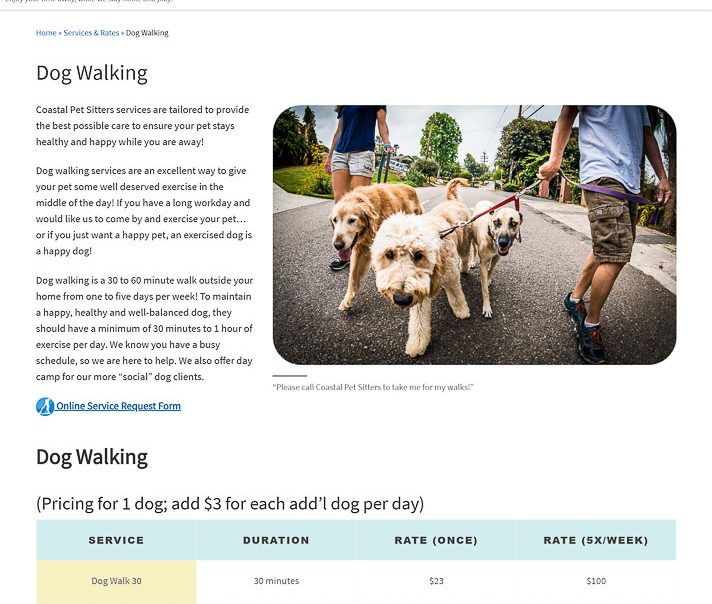The height and width of the screenshot is (604, 712).
Task: Click the paragraph about 30 to 60 minute walks
Action: pos(144,328)
